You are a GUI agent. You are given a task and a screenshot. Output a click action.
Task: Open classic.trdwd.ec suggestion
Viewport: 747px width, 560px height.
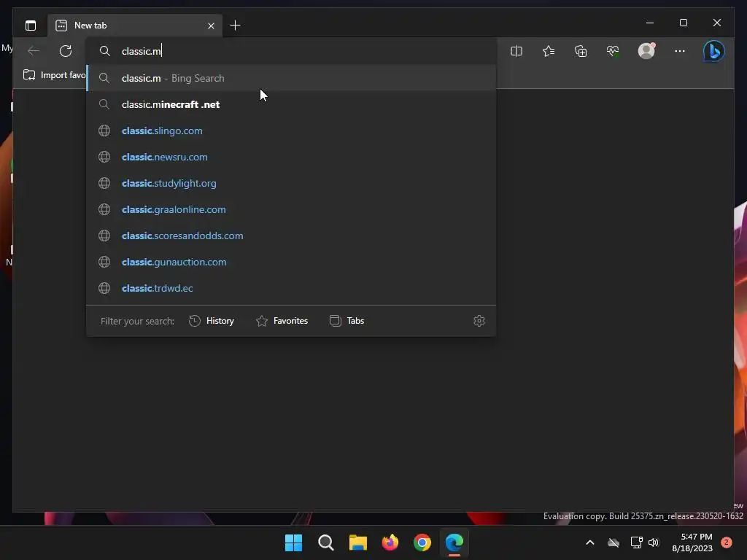[x=291, y=287]
